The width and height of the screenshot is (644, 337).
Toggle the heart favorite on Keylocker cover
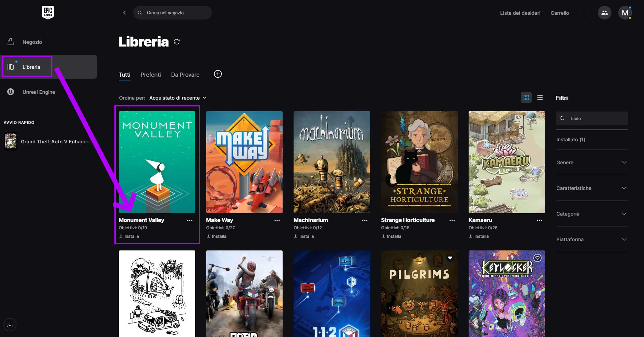pos(537,258)
